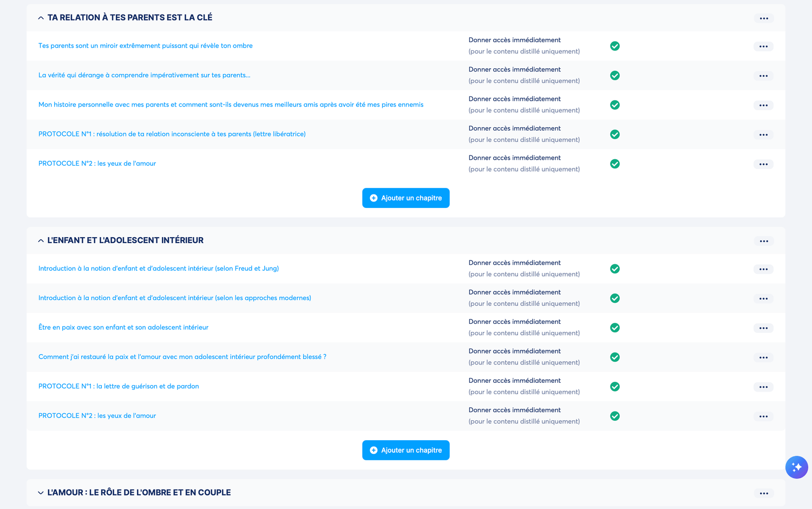Open options menu for 'L'ENFANT ET L'ADOLESCENT INTÉRIEUR' section
The height and width of the screenshot is (509, 812).
click(763, 241)
